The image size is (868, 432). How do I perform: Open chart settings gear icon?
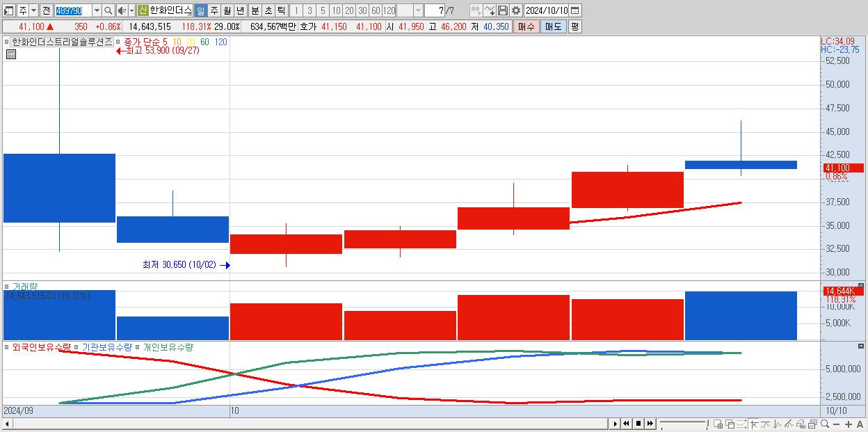point(516,10)
